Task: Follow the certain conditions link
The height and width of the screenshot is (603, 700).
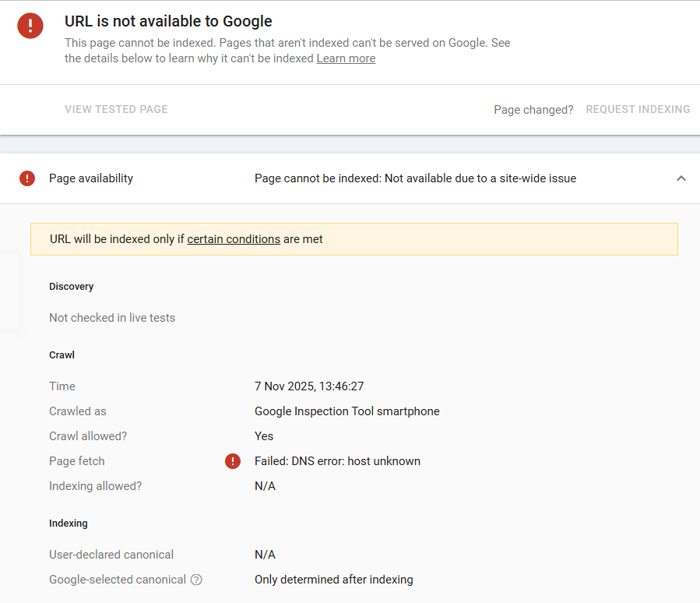Action: pyautogui.click(x=234, y=239)
